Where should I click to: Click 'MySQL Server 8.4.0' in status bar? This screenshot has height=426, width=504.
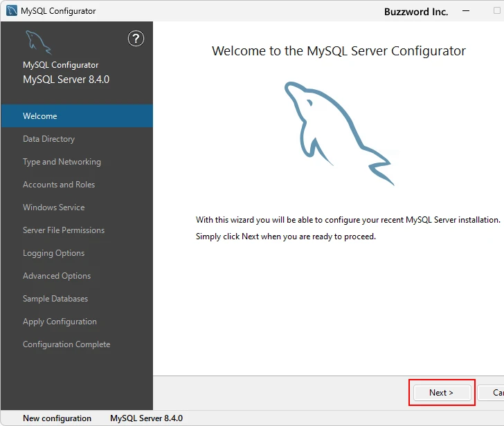point(146,418)
